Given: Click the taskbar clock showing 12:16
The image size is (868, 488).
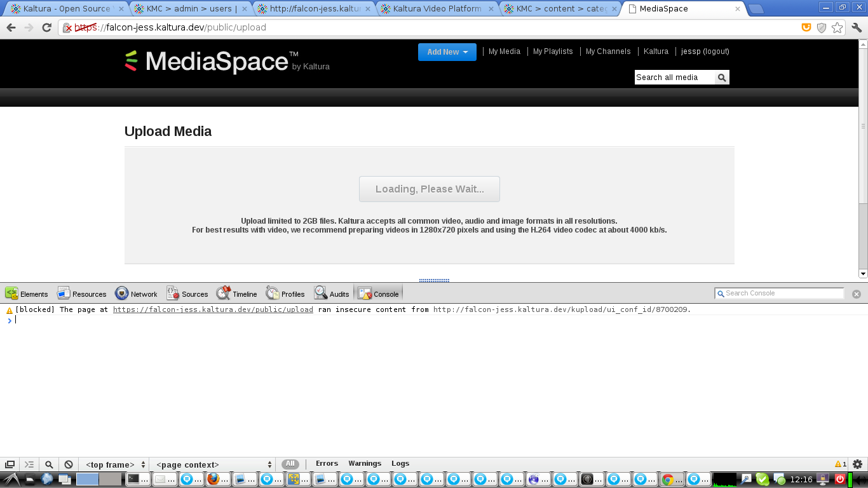Looking at the screenshot, I should pyautogui.click(x=801, y=479).
